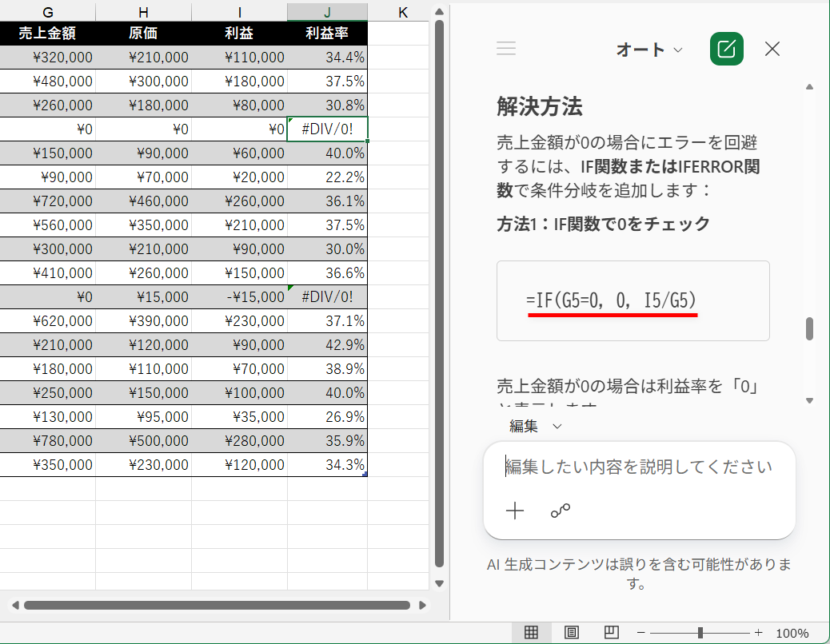Image resolution: width=830 pixels, height=644 pixels.
Task: Select the #DIV/0! cell in the -¥15,000 row
Action: (x=327, y=296)
